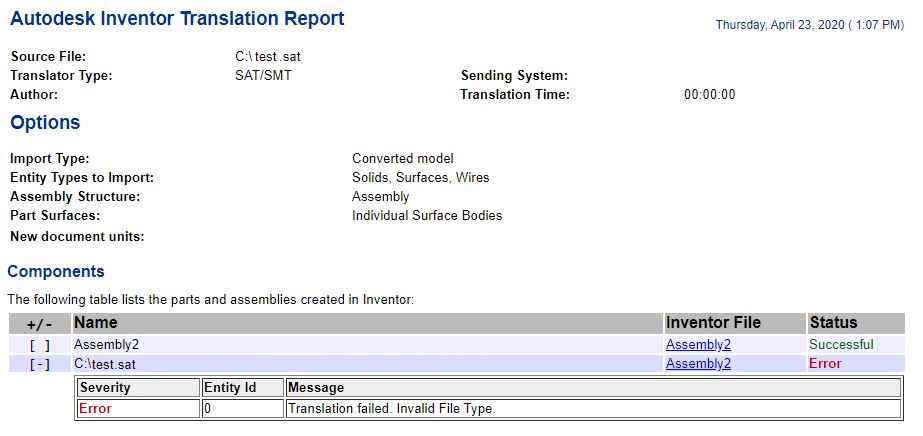This screenshot has height=436, width=923.
Task: Click the Severity column header
Action: pyautogui.click(x=139, y=388)
